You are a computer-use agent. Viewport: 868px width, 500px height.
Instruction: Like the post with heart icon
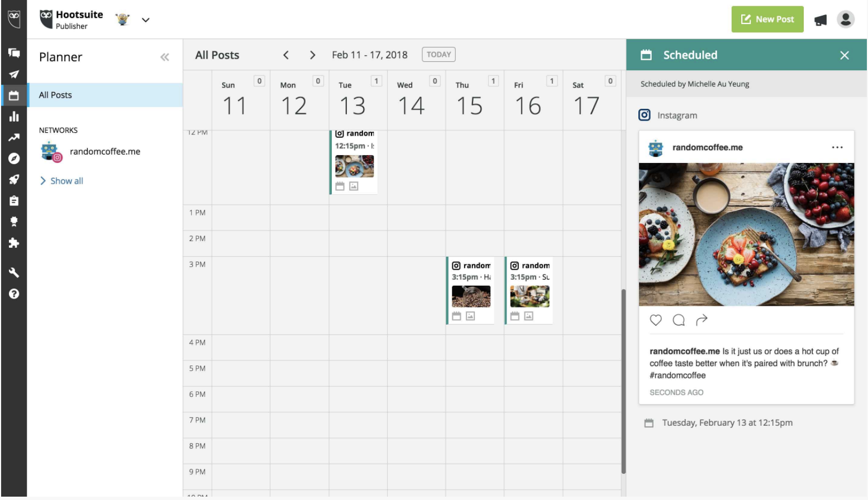tap(656, 320)
